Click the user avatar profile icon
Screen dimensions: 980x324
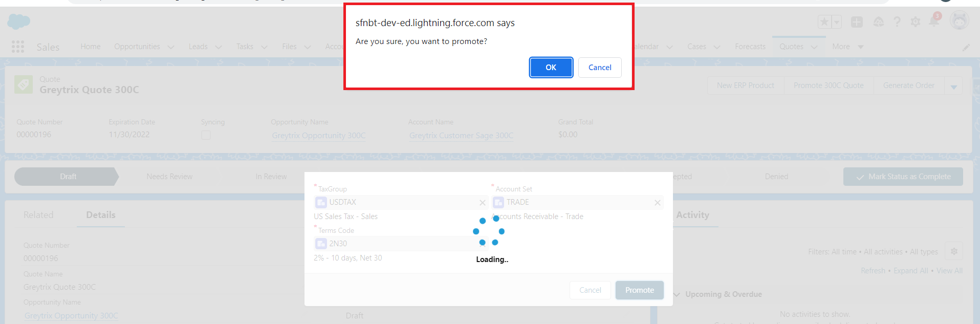tap(960, 21)
